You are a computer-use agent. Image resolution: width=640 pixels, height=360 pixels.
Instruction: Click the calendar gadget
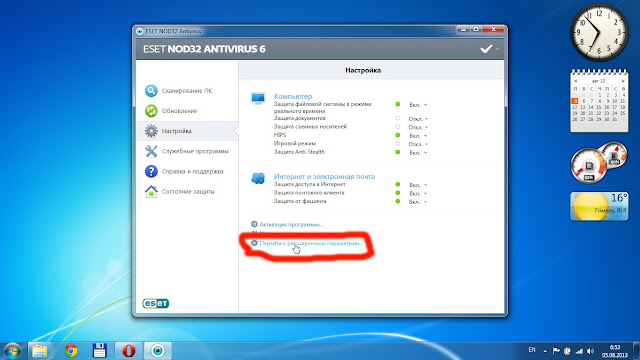pyautogui.click(x=599, y=100)
